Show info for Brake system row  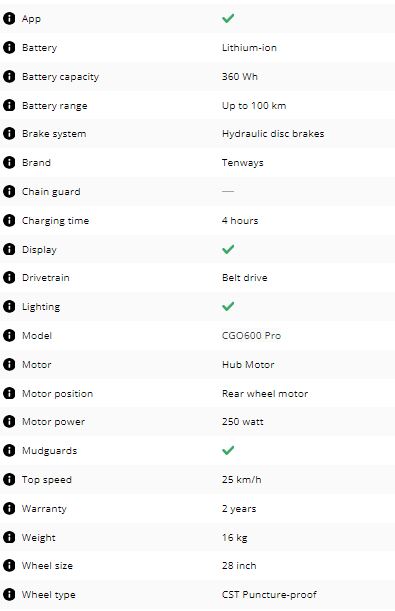click(9, 134)
